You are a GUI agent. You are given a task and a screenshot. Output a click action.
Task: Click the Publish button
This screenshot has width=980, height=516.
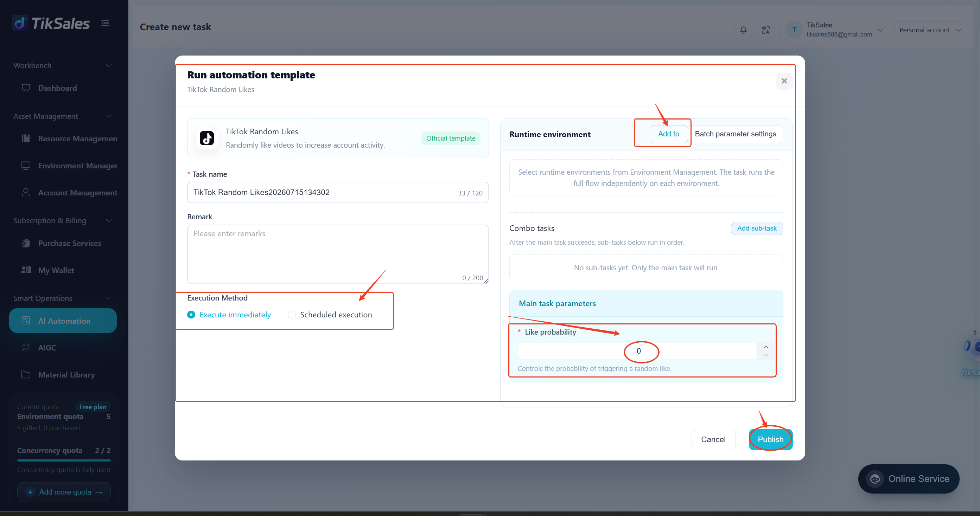770,439
